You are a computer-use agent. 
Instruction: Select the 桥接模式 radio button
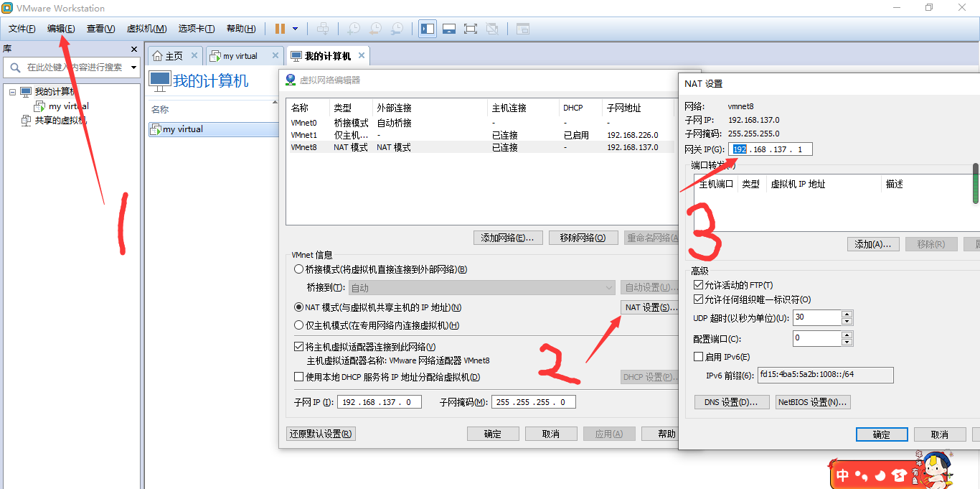pos(299,270)
